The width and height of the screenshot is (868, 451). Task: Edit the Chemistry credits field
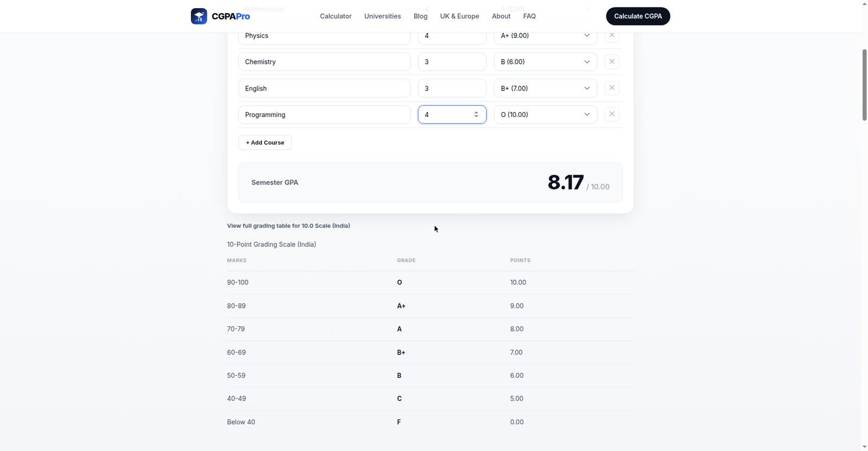[452, 62]
